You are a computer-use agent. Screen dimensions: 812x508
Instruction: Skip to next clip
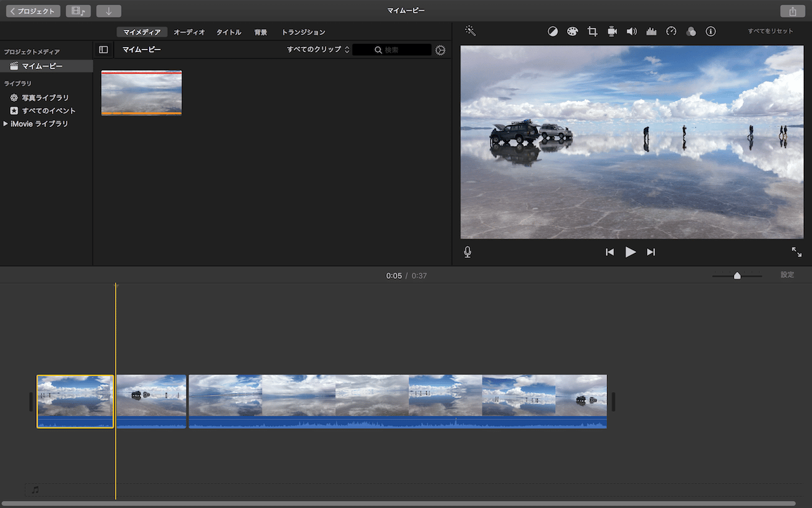[x=651, y=252]
